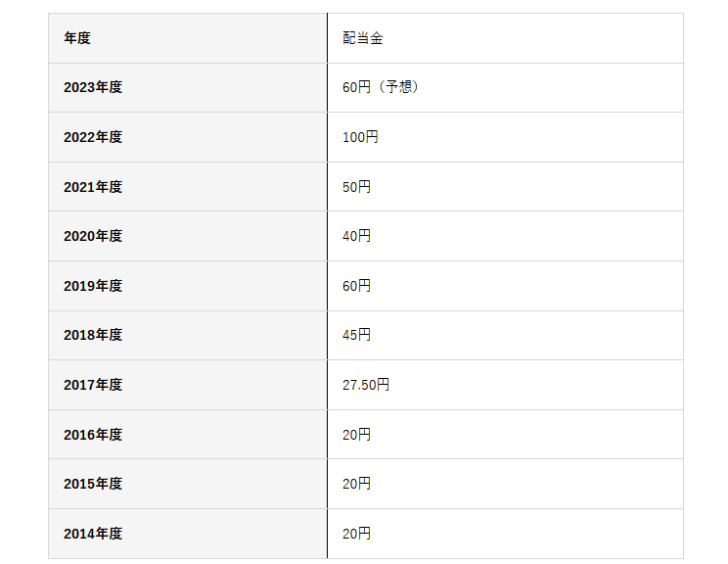Viewport: 728px width, 564px height.
Task: Click the 45円 dividend value
Action: 356,335
